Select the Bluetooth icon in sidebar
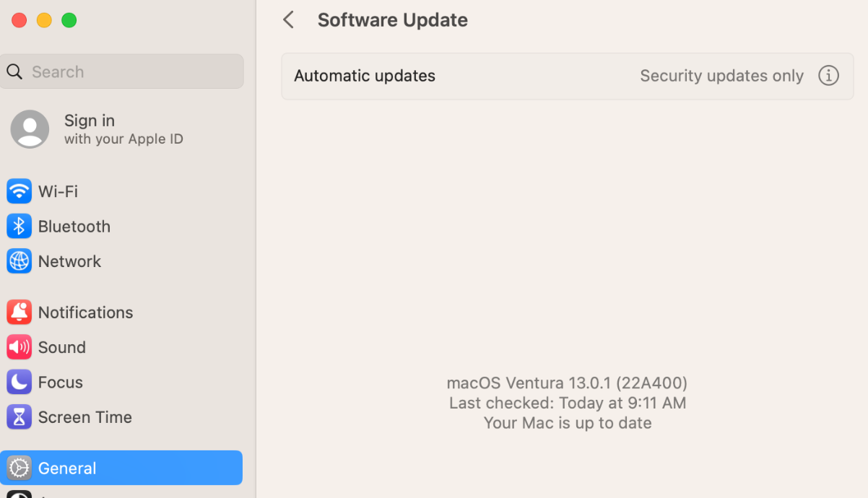The height and width of the screenshot is (498, 868). click(x=19, y=226)
